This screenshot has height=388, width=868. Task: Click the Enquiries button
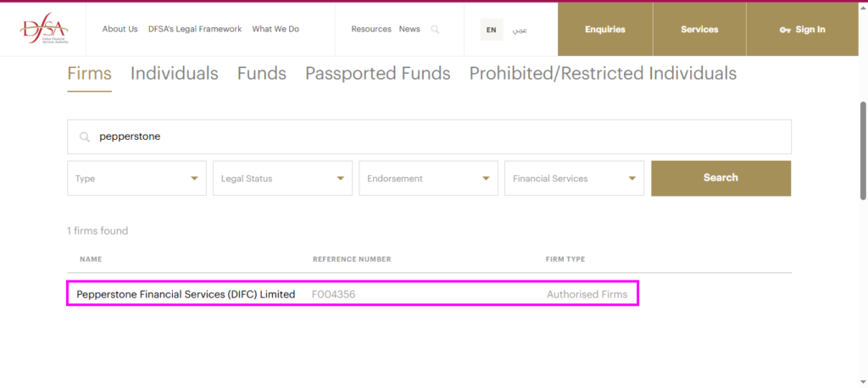[604, 30]
